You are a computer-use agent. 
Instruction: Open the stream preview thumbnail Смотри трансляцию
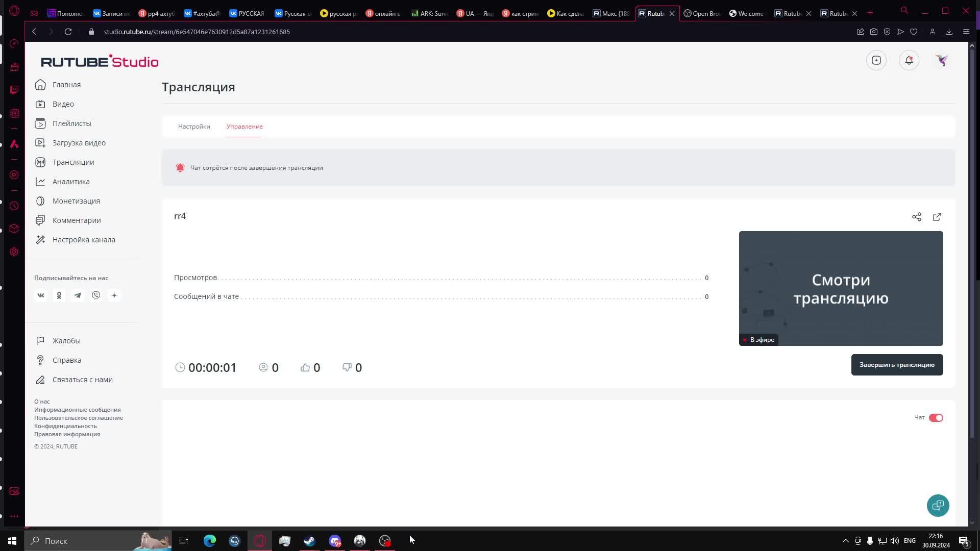840,288
